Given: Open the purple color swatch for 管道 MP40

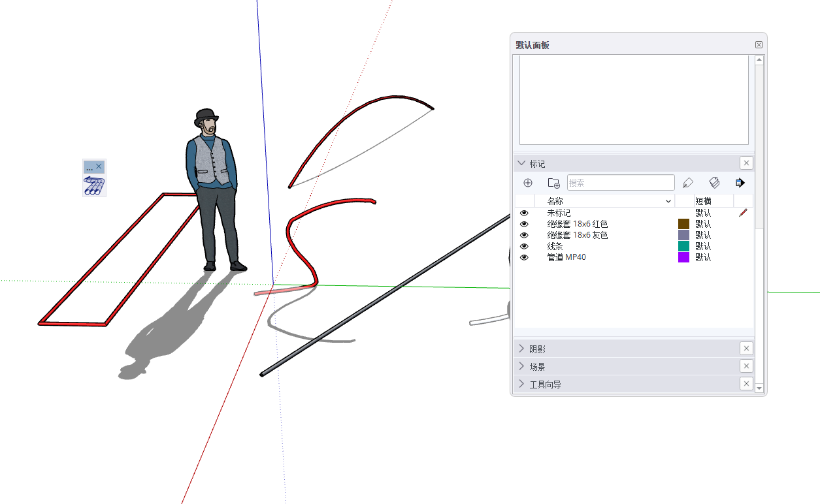Looking at the screenshot, I should (683, 257).
